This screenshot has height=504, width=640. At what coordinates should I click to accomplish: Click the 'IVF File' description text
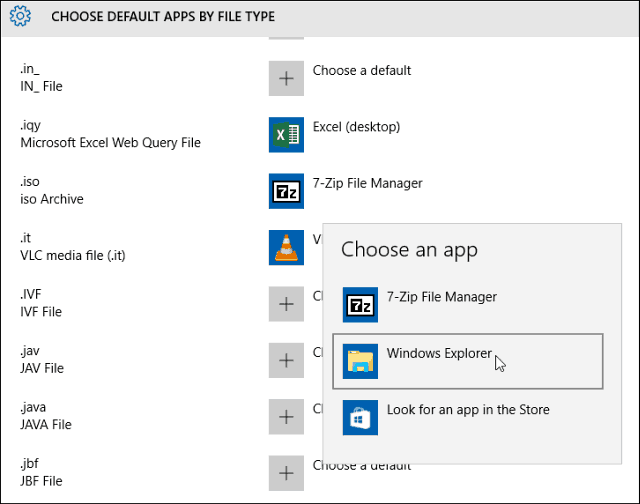point(41,312)
